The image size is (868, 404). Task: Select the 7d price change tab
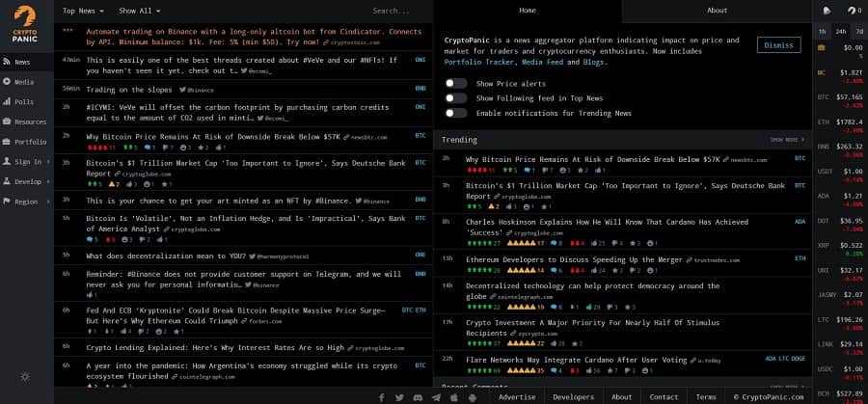pos(859,32)
